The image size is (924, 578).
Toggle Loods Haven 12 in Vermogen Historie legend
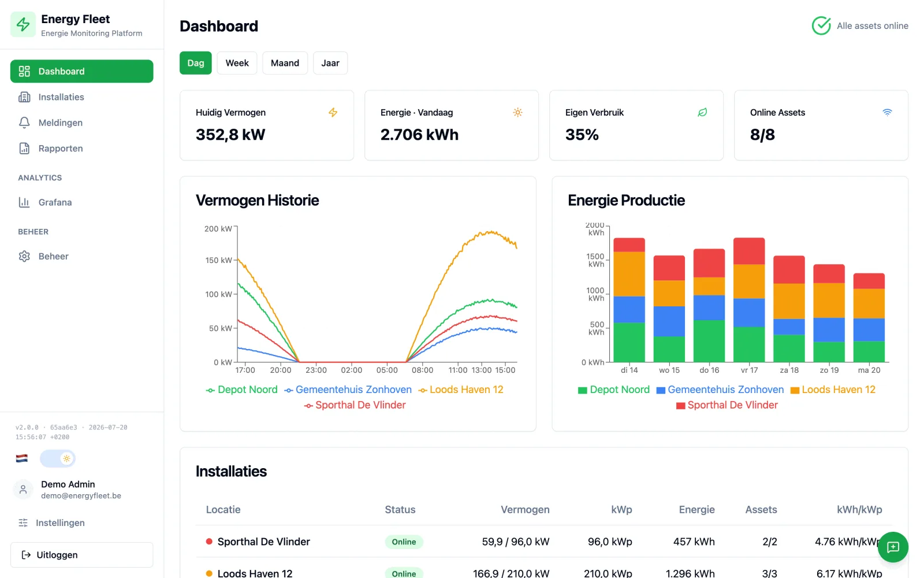(x=461, y=390)
